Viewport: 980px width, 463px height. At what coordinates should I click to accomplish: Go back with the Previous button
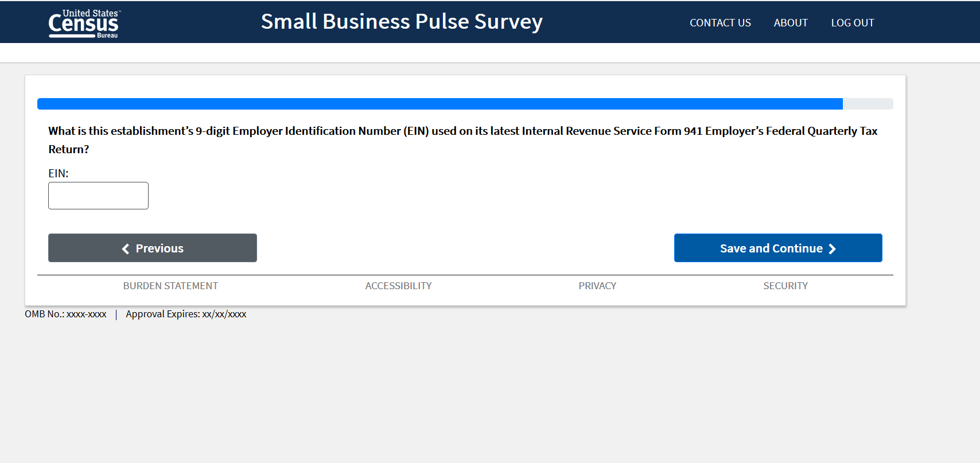(153, 248)
